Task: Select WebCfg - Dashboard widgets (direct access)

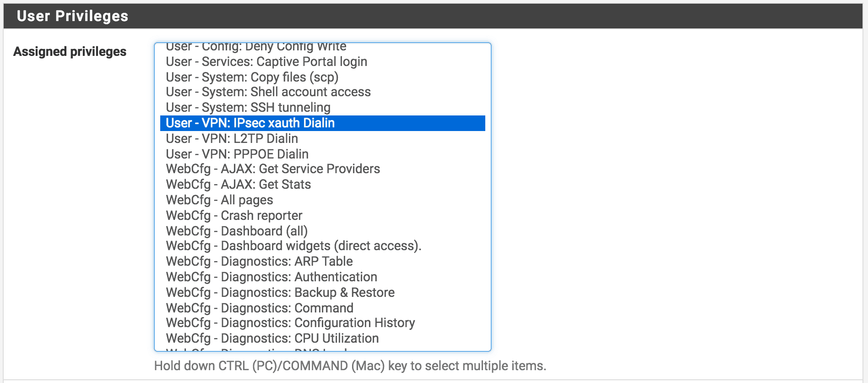Action: click(x=322, y=246)
